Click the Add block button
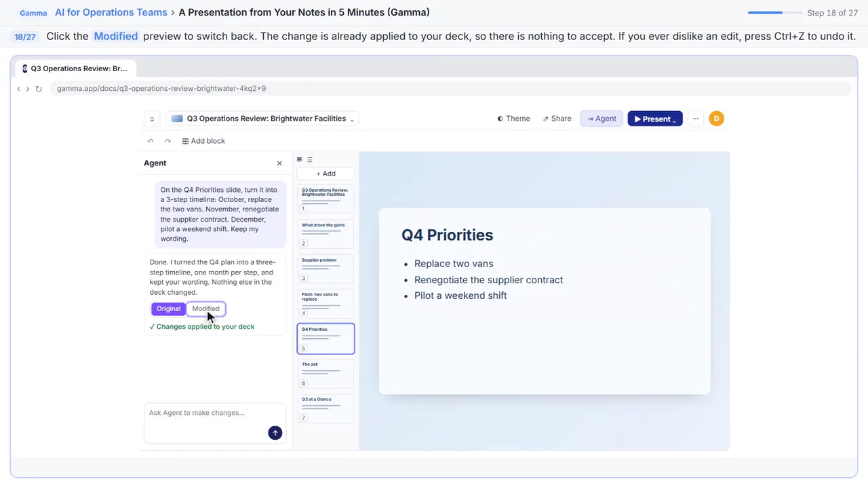Viewport: 868px width, 488px height. (x=203, y=141)
